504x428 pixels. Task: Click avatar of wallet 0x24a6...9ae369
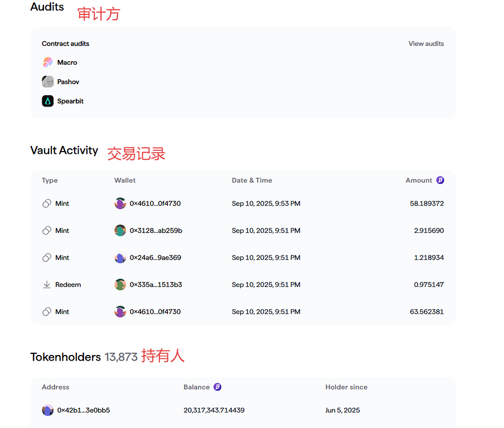tap(120, 258)
